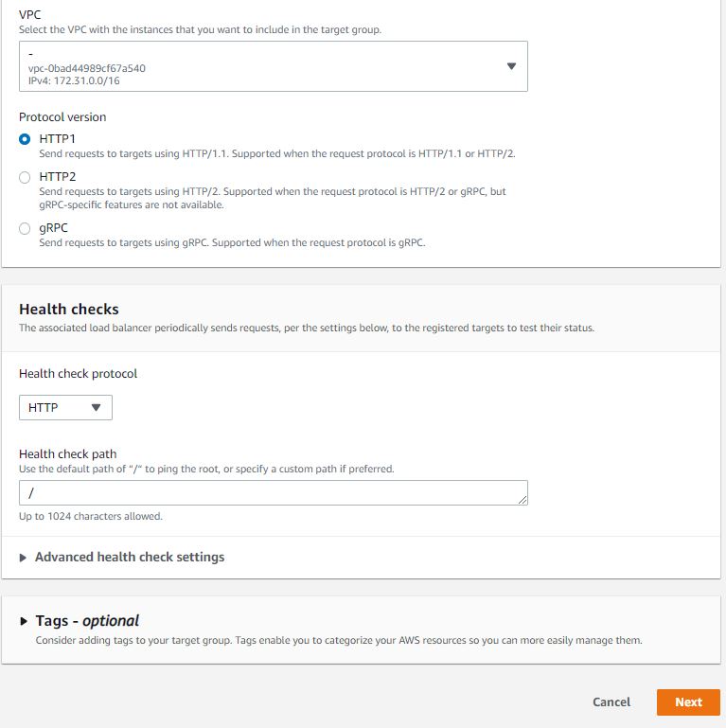Click the orange Next button
Viewport: 726px width, 728px height.
coord(688,701)
